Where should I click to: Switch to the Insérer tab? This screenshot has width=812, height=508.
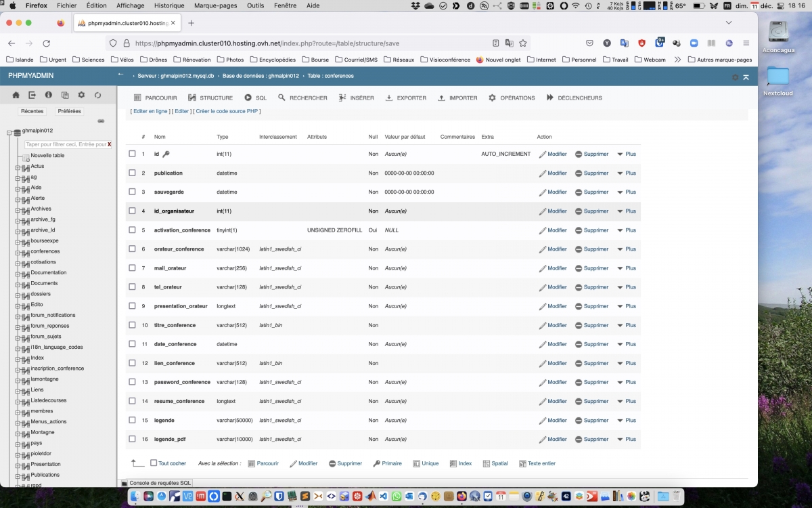pyautogui.click(x=356, y=98)
